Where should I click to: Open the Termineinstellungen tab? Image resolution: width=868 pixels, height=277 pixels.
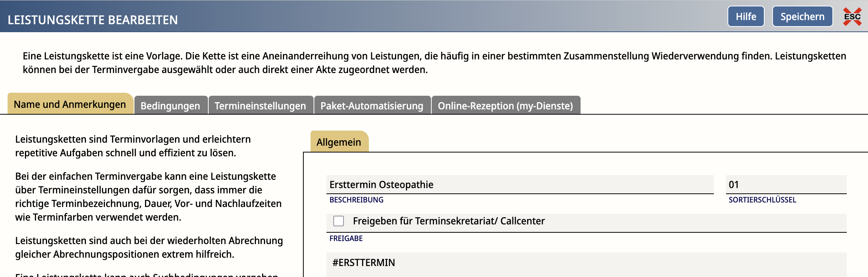point(260,106)
